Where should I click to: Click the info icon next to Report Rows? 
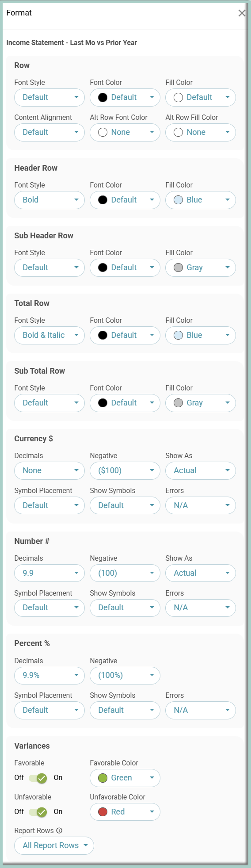[x=59, y=830]
